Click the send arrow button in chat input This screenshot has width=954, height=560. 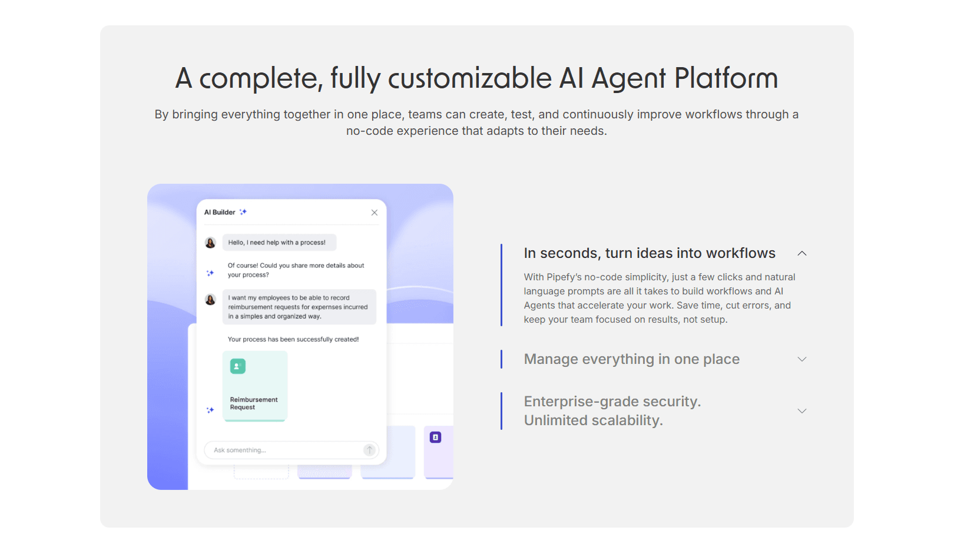tap(369, 450)
